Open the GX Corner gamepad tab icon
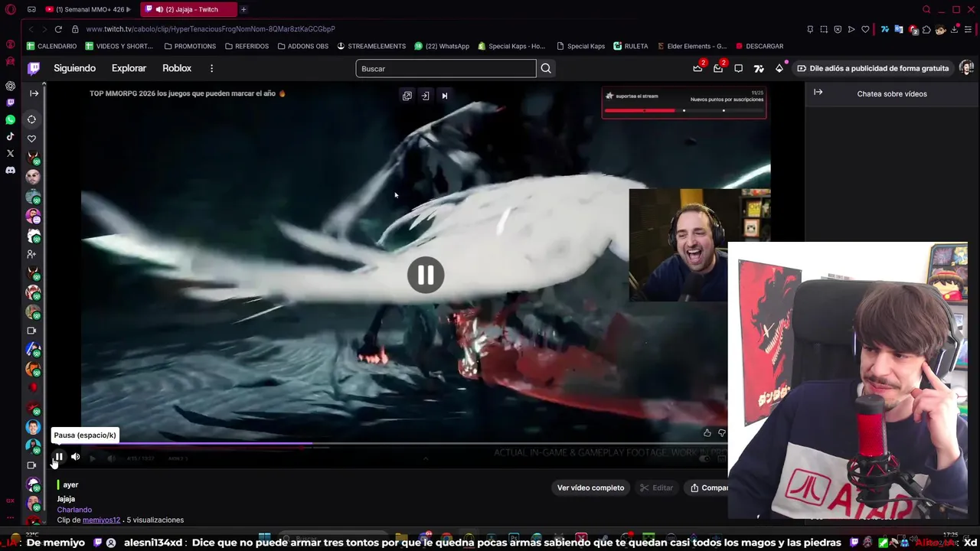 (x=31, y=9)
